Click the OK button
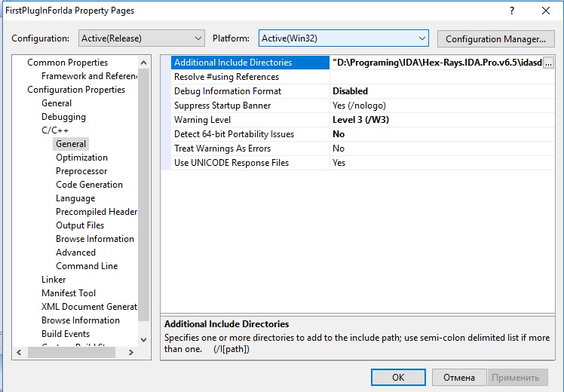This screenshot has width=564, height=392. [x=398, y=377]
